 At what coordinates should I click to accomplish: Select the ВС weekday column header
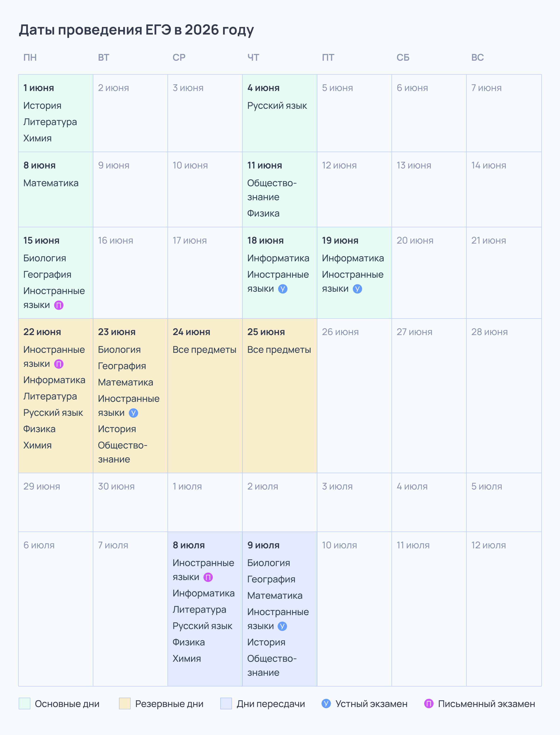click(x=477, y=58)
